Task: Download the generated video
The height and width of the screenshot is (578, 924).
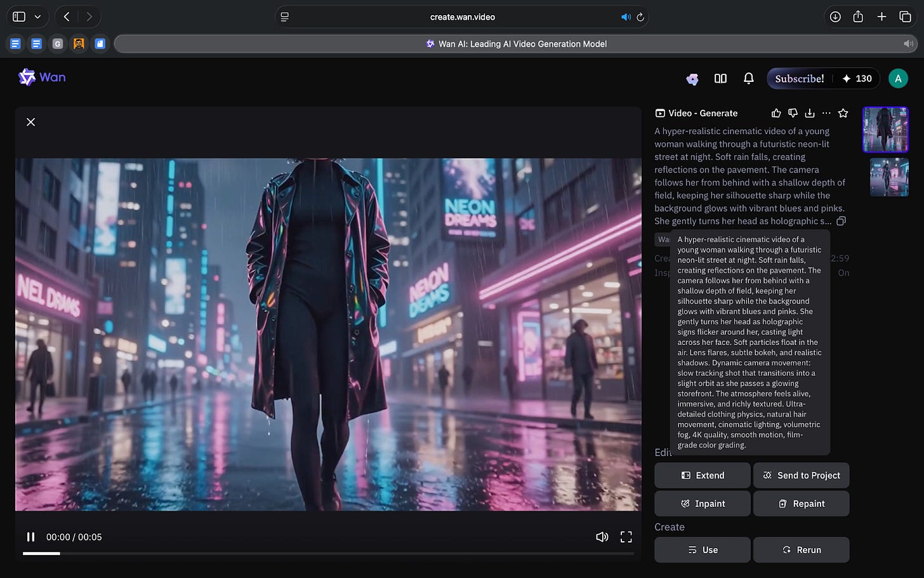Action: [809, 113]
